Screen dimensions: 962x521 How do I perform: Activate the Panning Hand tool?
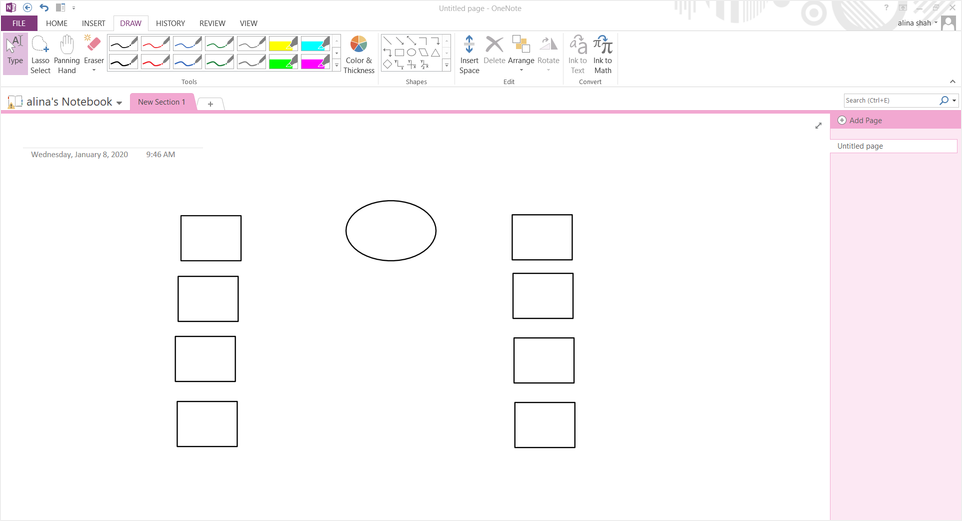click(67, 54)
